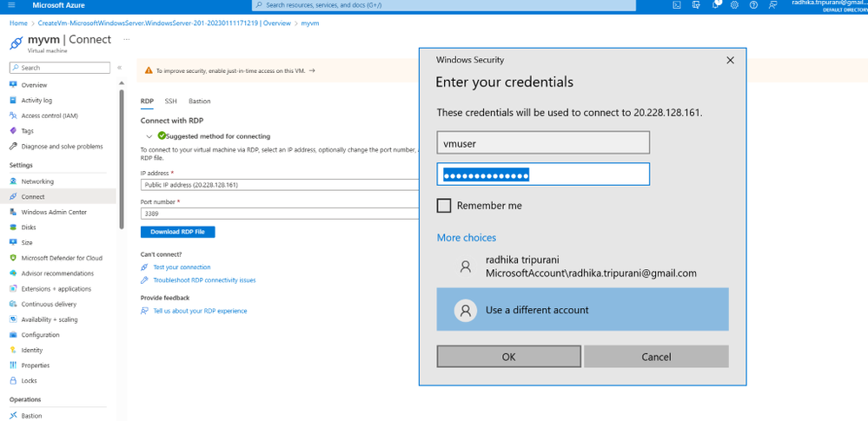Select the radhika tripurani Microsoft account
This screenshot has width=868, height=421.
pyautogui.click(x=582, y=266)
